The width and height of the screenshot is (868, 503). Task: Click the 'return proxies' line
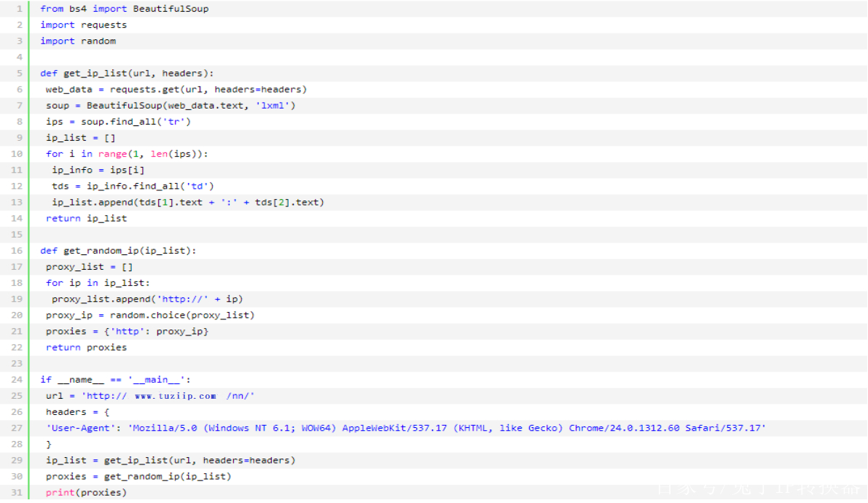86,347
